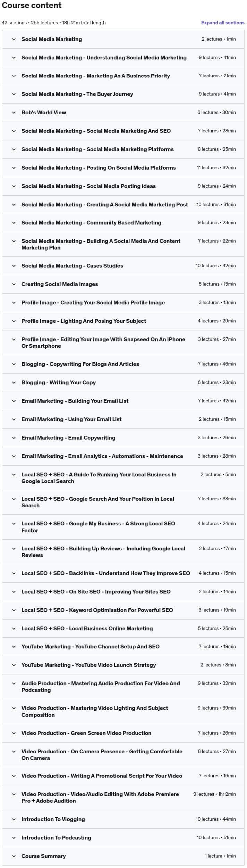Open chevron next to Introduction To Vlogging

tap(14, 819)
